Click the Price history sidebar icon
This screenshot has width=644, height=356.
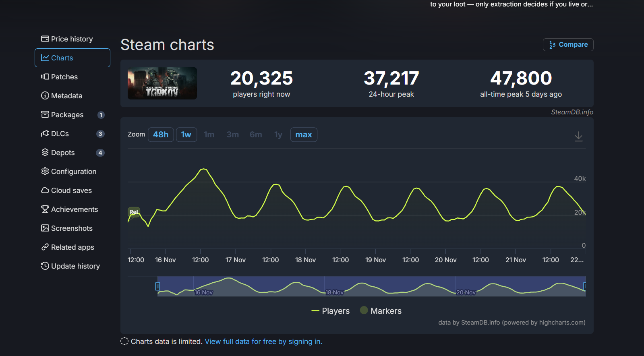45,39
